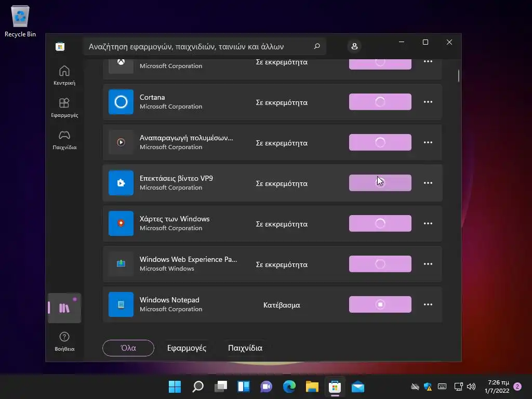Click the library list vertical scrollbar
The height and width of the screenshot is (399, 532).
[x=458, y=76]
